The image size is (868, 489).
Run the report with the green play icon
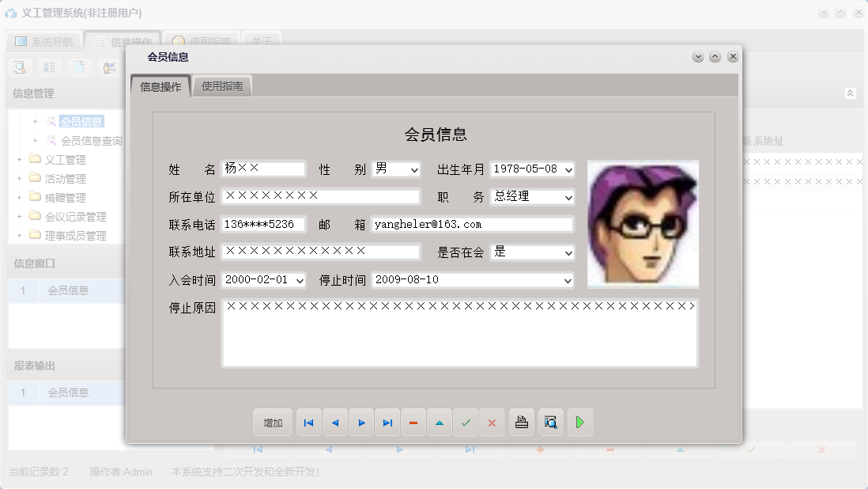click(579, 422)
